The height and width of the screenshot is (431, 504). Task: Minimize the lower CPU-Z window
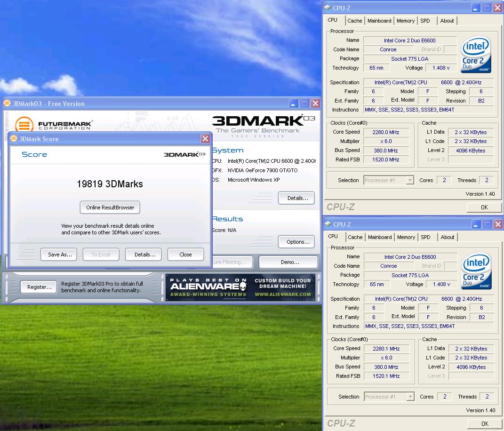point(476,224)
